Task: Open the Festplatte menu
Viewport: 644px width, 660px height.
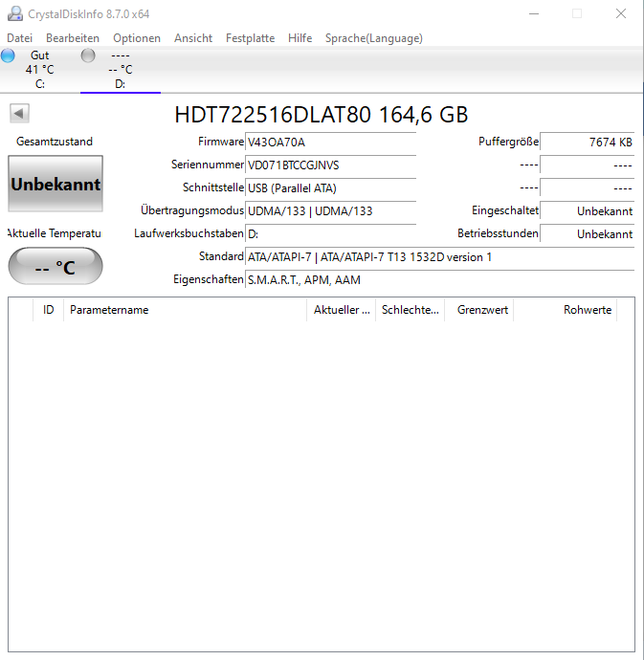Action: pyautogui.click(x=250, y=38)
